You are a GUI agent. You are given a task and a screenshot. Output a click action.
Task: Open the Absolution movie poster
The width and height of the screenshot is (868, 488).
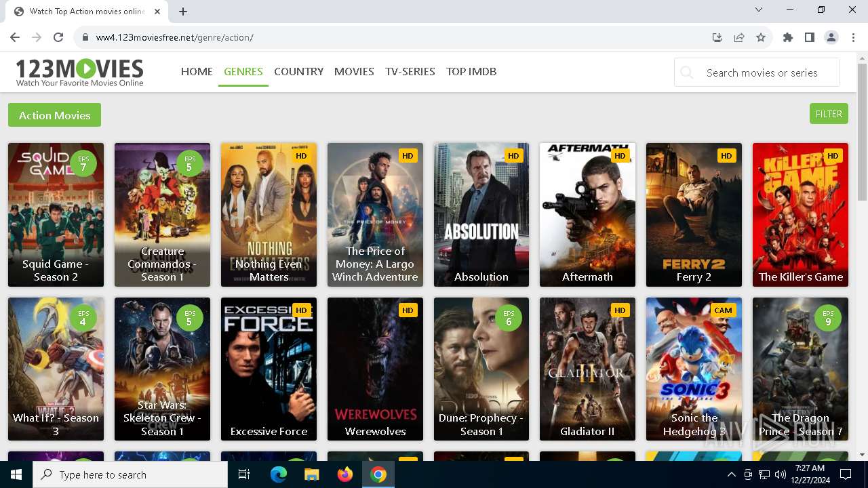[481, 215]
